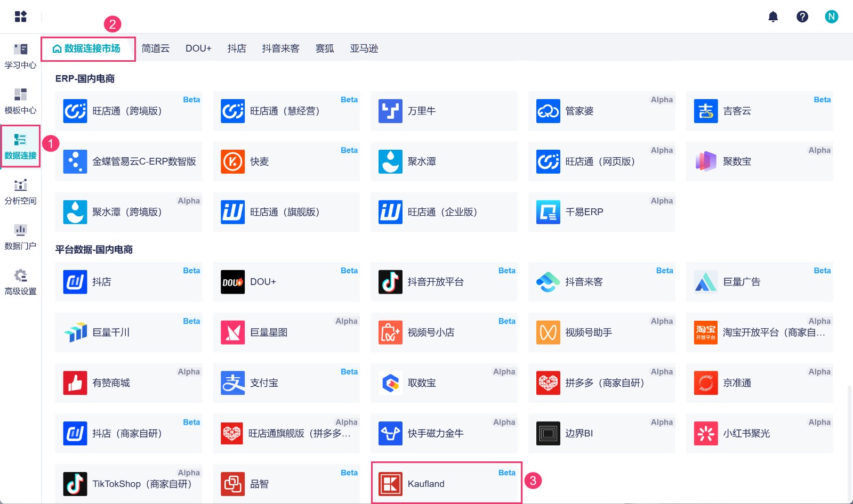Click the 抖音开放平台 icon
Viewport: 853px width, 504px height.
point(390,282)
